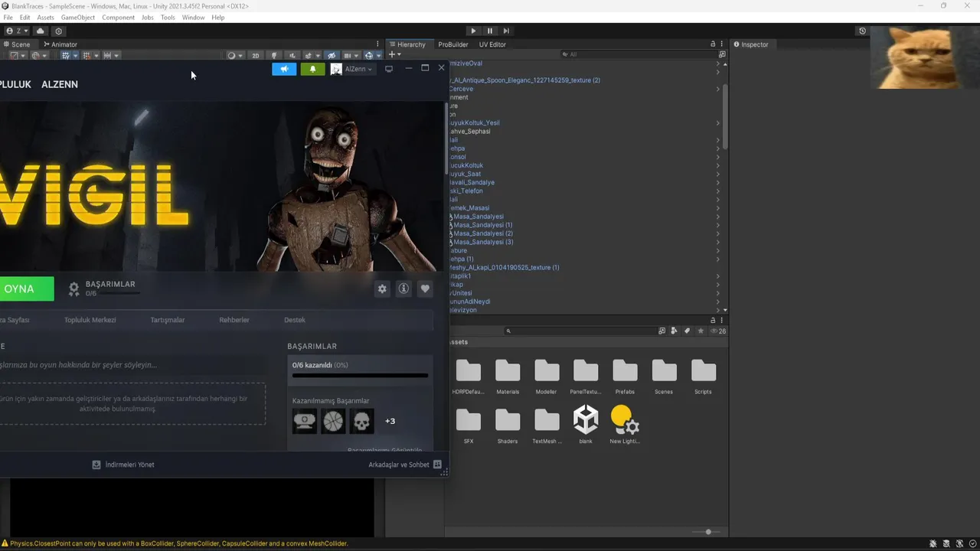This screenshot has width=980, height=551.
Task: Open the Hierarchy create plus dropdown
Action: pos(395,54)
